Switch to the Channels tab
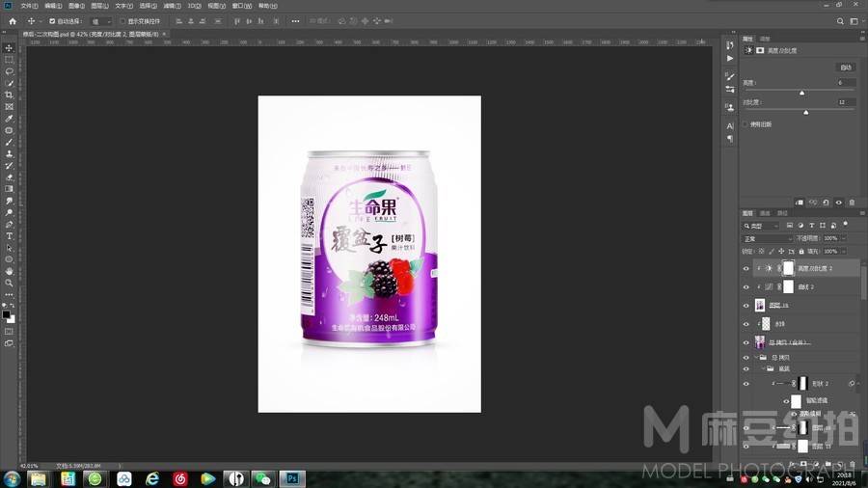Screen dimensions: 868x488 (765, 213)
